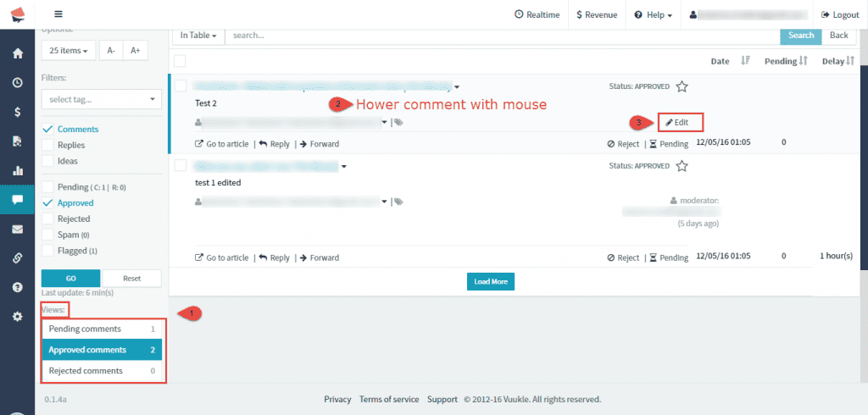This screenshot has width=868, height=415.
Task: Open the settings gear sidebar icon
Action: pos(17,316)
